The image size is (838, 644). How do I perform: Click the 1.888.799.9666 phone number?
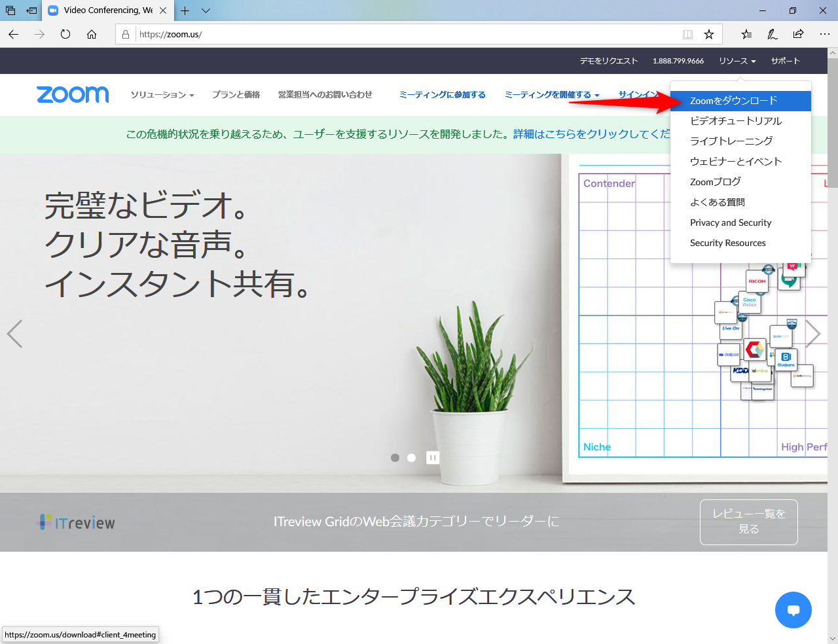click(678, 61)
